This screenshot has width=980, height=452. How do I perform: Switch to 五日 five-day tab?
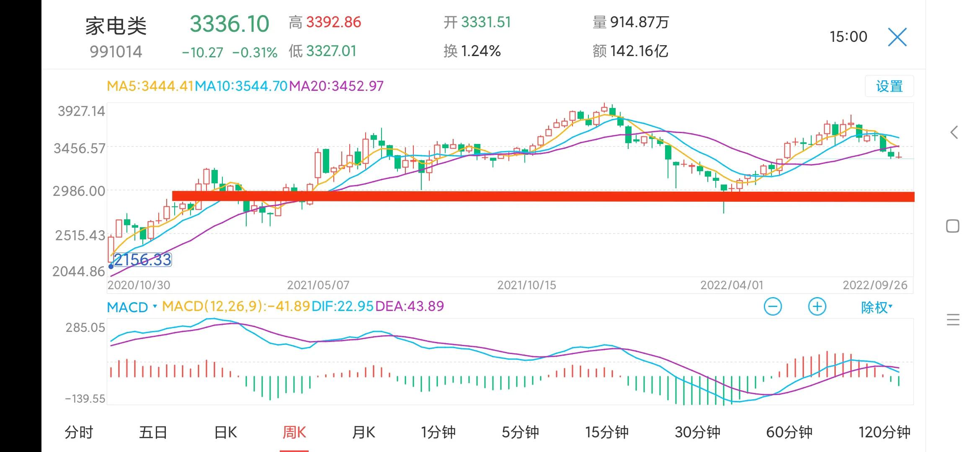[153, 432]
